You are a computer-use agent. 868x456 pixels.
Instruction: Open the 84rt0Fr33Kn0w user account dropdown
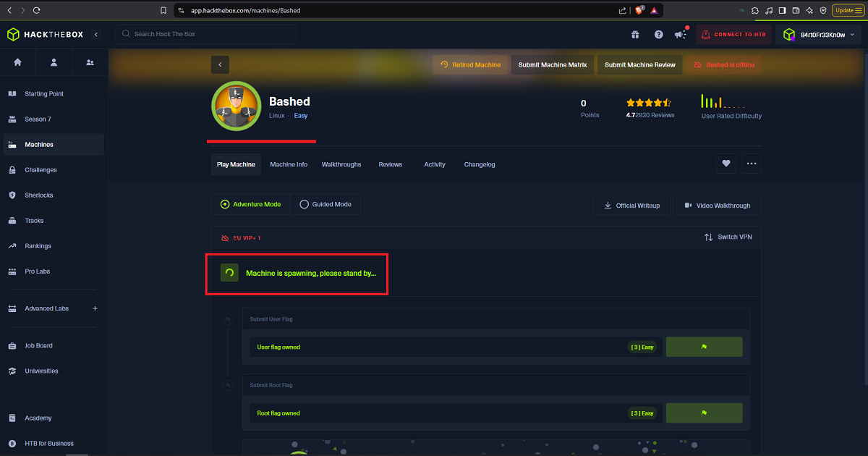coord(820,34)
